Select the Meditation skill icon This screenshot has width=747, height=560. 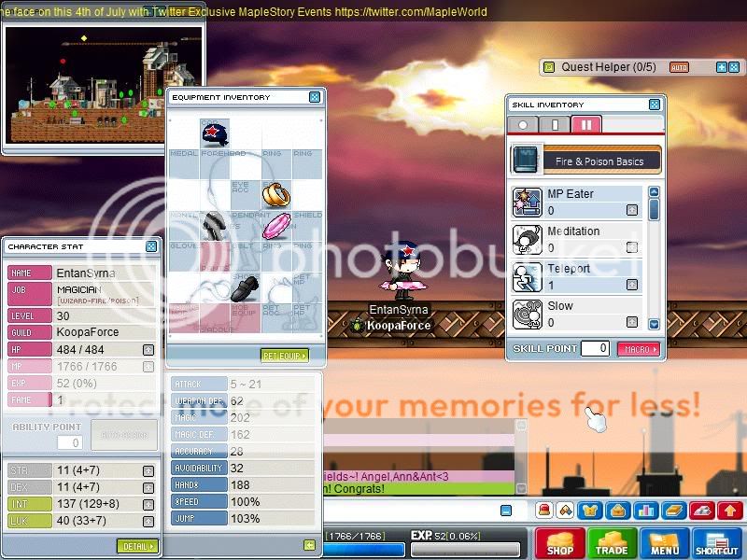[528, 238]
